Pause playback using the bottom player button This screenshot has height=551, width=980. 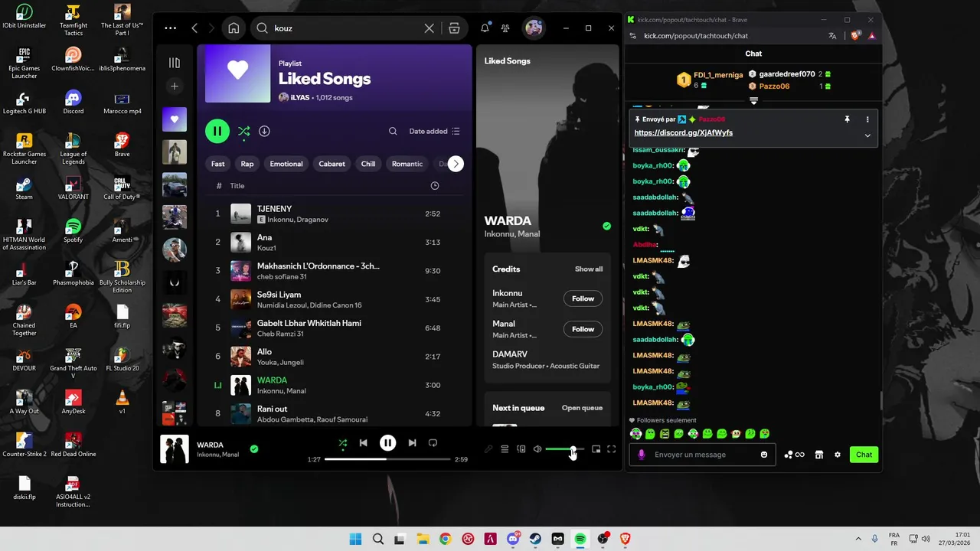point(388,443)
